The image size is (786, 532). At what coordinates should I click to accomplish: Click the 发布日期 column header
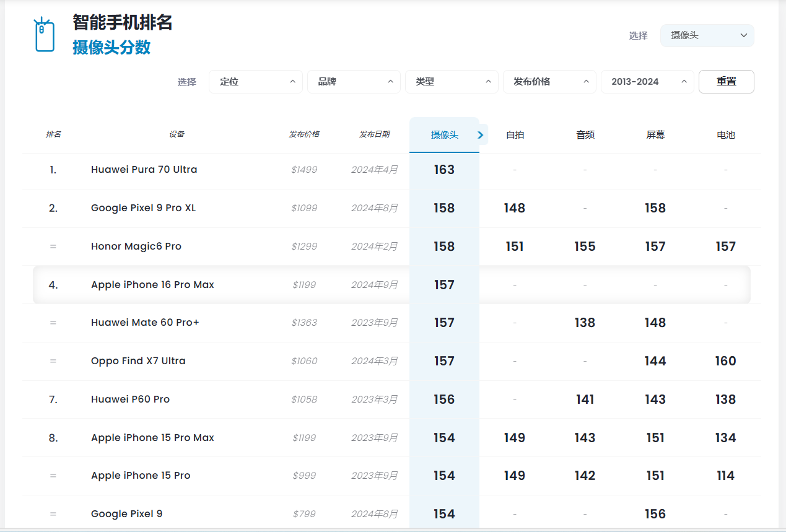[x=375, y=134]
